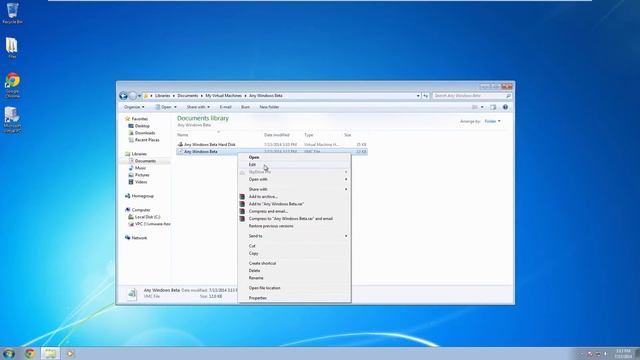This screenshot has width=640, height=360.
Task: Open the Recycle Bin desktop icon
Action: [12, 13]
